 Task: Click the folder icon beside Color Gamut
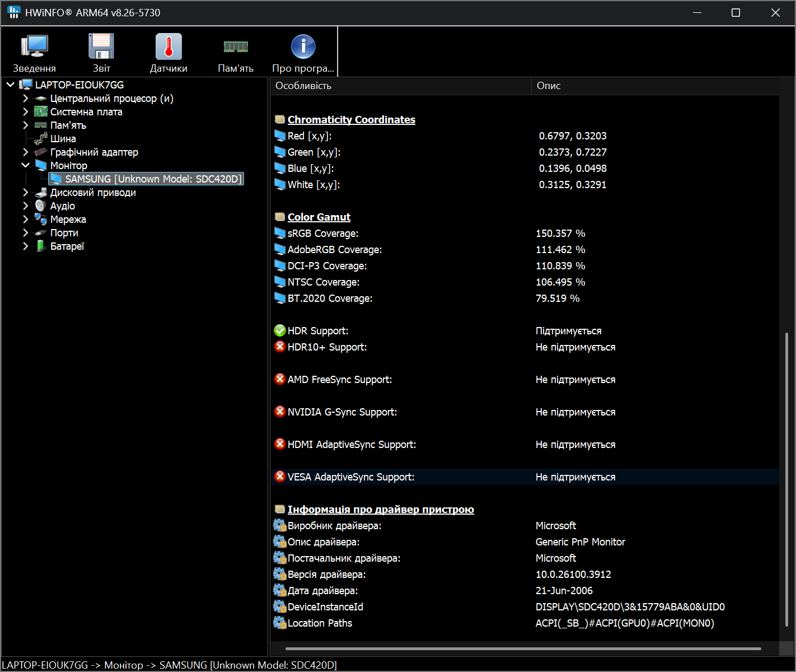[x=280, y=217]
